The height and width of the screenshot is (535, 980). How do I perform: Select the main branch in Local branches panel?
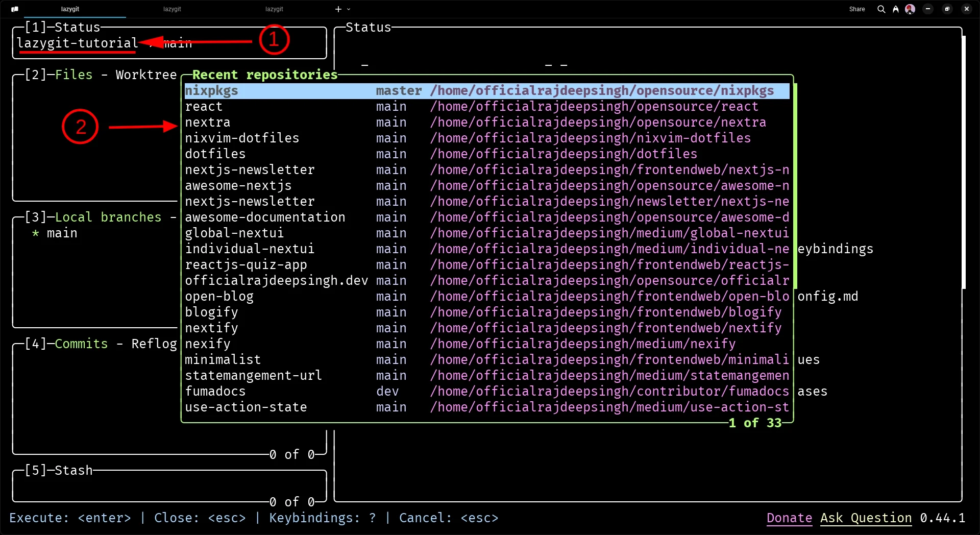(x=62, y=233)
